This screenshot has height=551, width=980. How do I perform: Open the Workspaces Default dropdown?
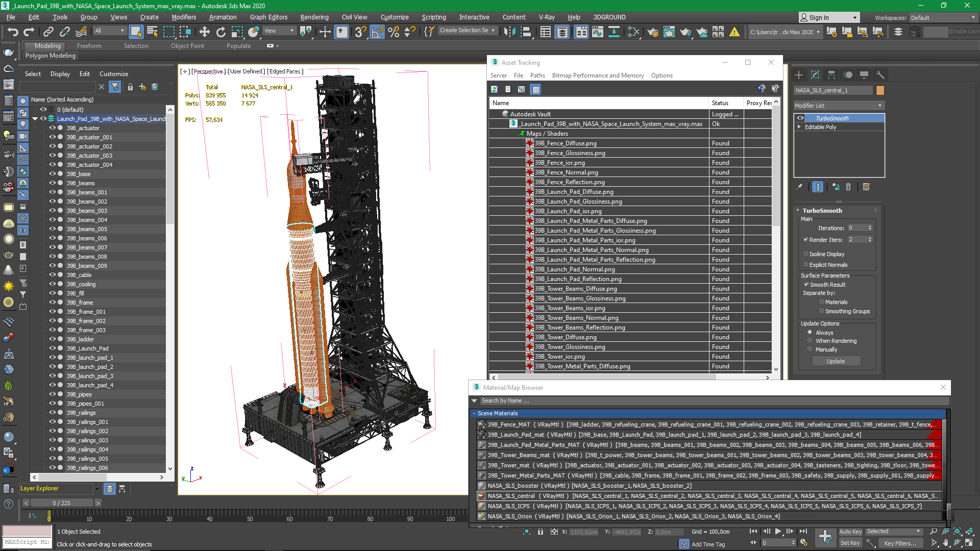tap(943, 17)
